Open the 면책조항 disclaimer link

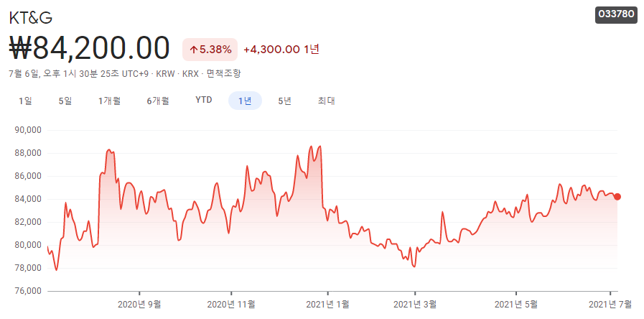224,73
